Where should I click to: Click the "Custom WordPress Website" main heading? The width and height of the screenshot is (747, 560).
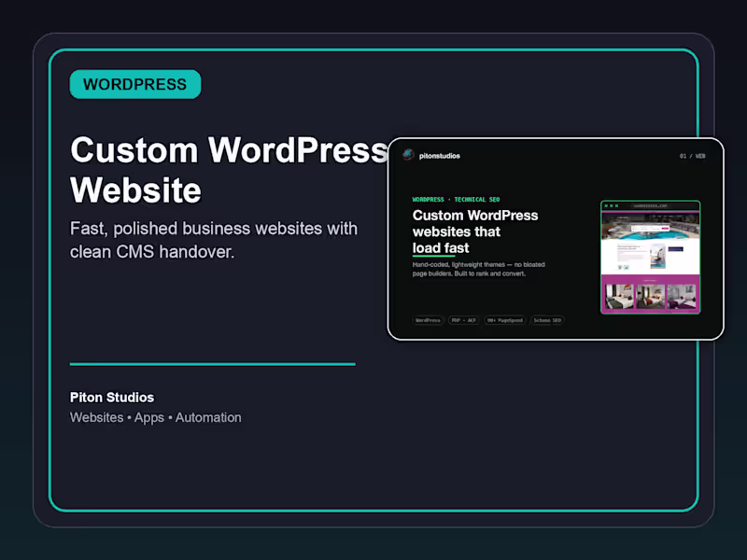229,170
